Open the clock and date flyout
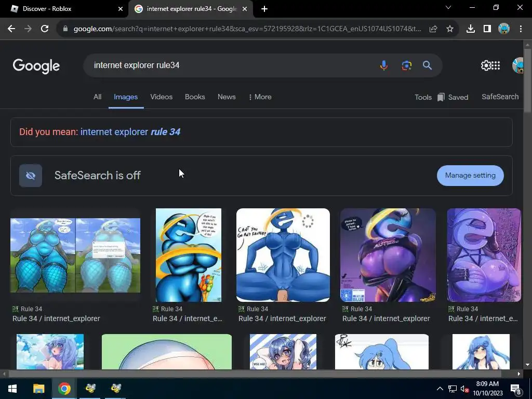This screenshot has width=532, height=399. 487,389
